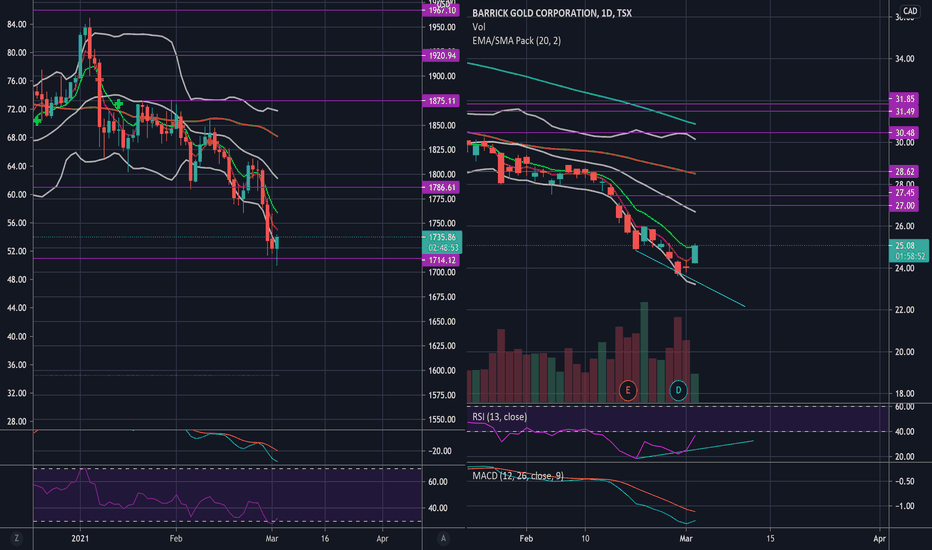Viewport: 932px width, 550px height.
Task: Select the 1920.94 horizontal line label
Action: [440, 55]
